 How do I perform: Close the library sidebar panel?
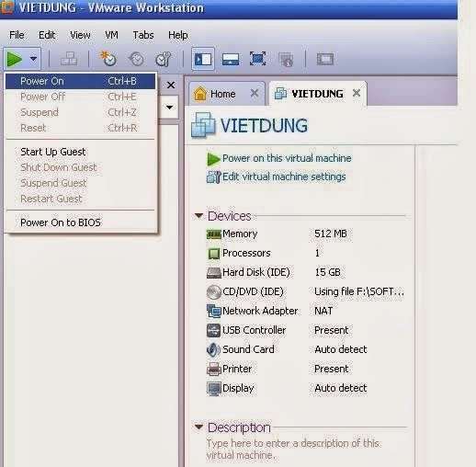pyautogui.click(x=171, y=85)
